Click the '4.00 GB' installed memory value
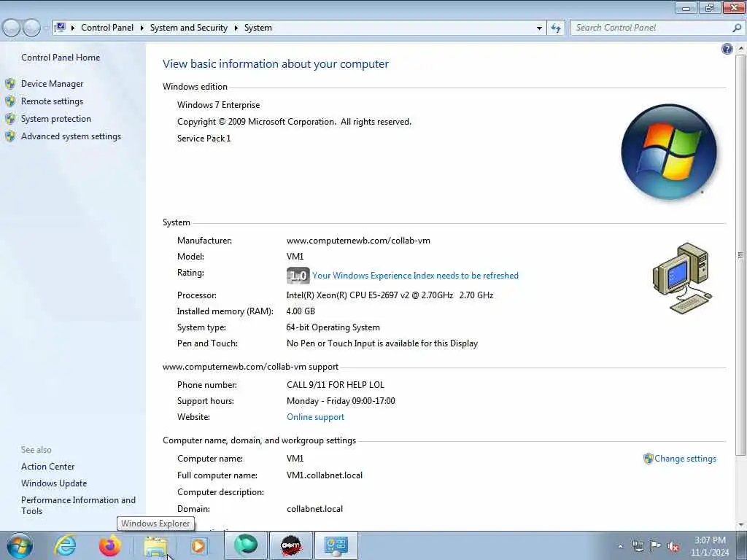Image resolution: width=747 pixels, height=560 pixels. [300, 311]
